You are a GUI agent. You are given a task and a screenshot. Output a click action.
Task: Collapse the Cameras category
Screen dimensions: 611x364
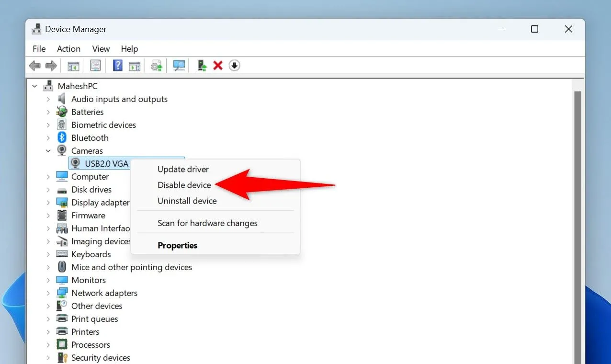pos(48,150)
